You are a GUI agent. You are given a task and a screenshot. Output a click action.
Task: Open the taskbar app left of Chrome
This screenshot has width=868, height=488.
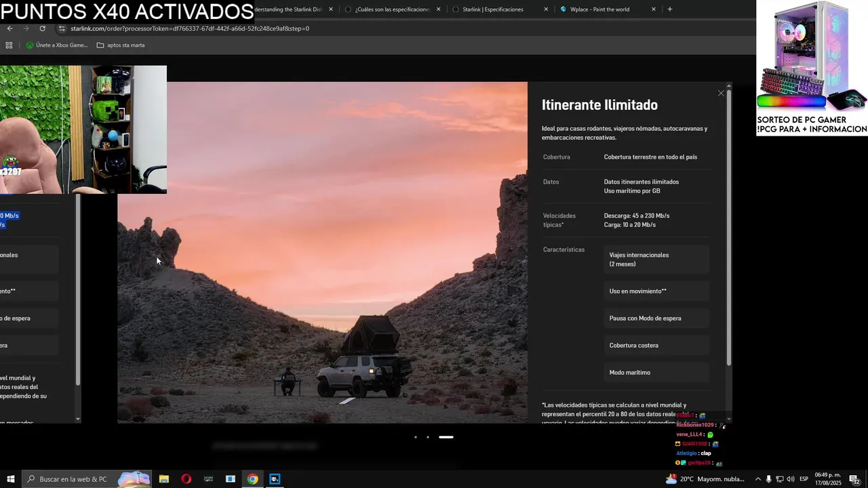coord(231,479)
